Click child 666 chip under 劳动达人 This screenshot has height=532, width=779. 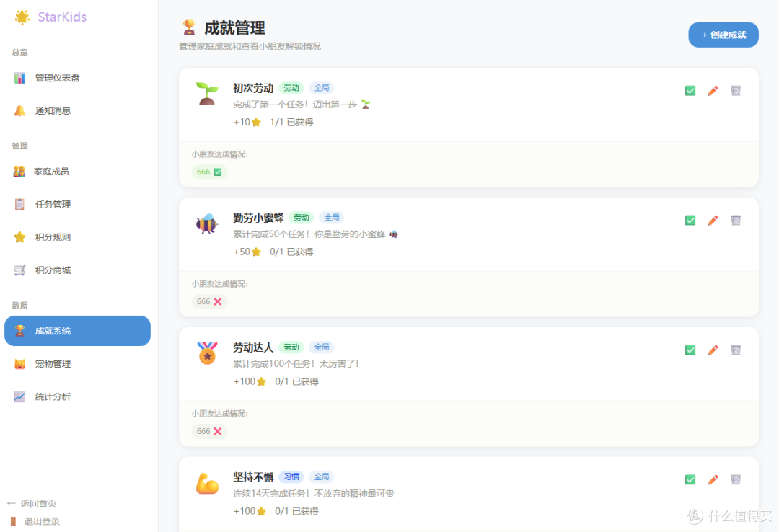pyautogui.click(x=209, y=431)
